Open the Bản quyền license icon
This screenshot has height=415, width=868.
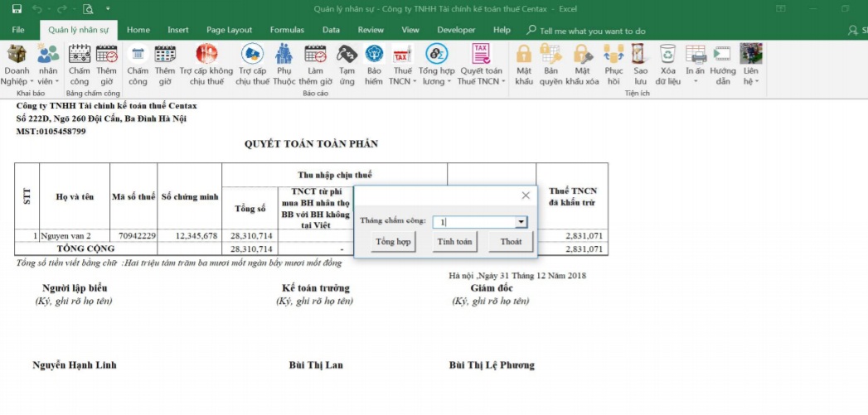coord(551,55)
